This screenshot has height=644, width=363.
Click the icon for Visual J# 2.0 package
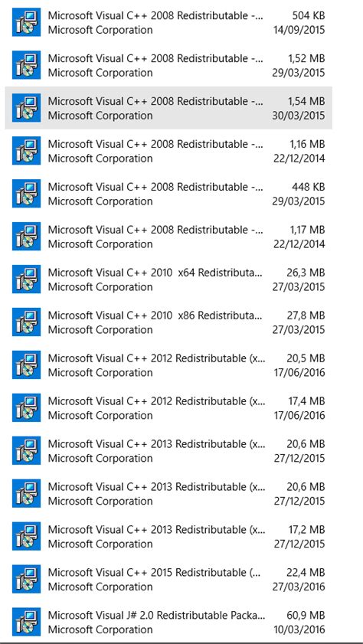point(26,622)
